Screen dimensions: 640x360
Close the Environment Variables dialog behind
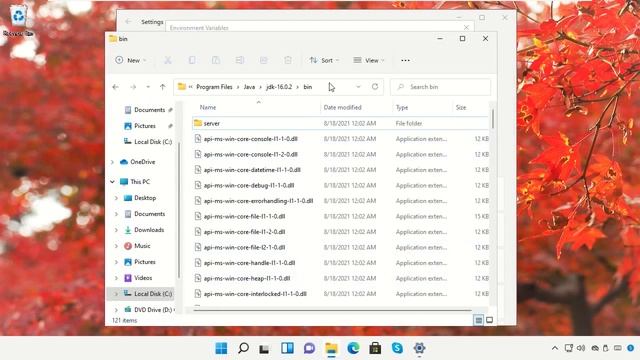coord(466,27)
